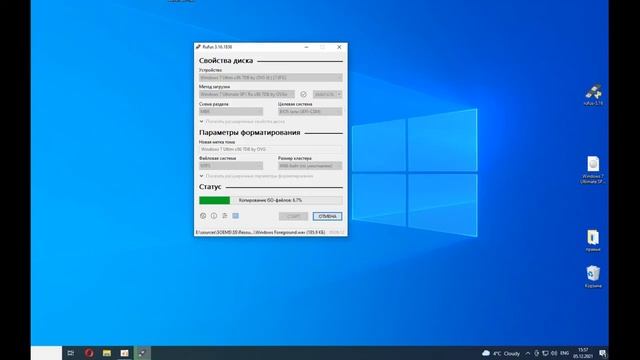This screenshot has height=360, width=640.
Task: Click the Свойства диска heading
Action: click(x=226, y=61)
